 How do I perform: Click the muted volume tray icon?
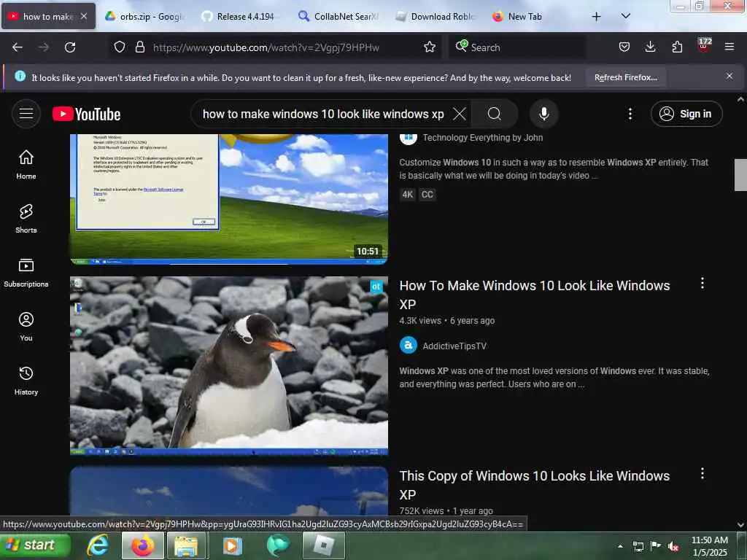(673, 546)
